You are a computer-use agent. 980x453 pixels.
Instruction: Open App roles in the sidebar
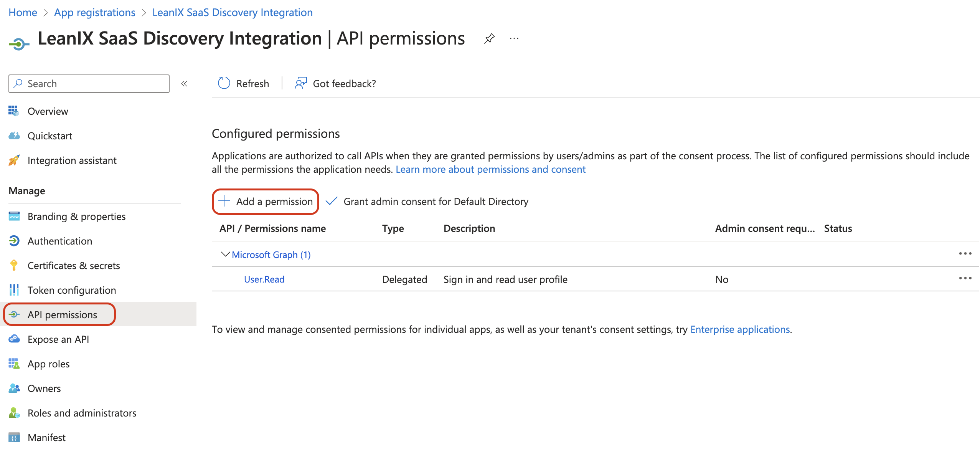coord(49,364)
